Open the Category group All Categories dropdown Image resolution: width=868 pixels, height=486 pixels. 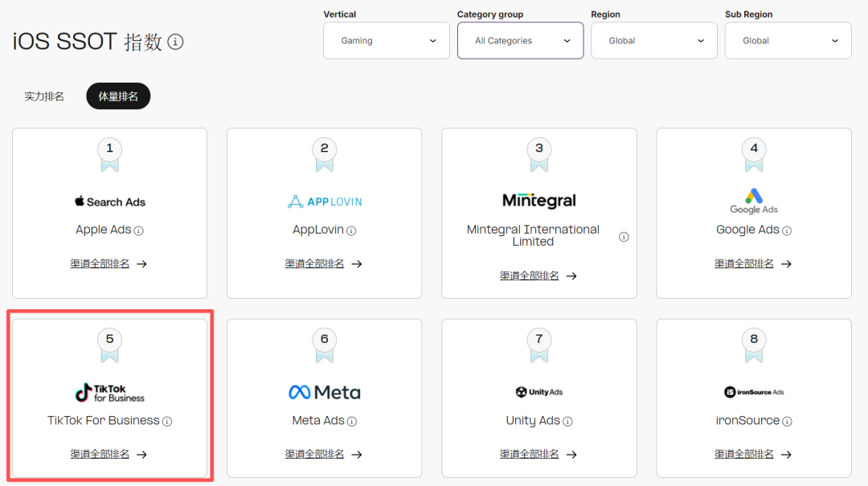point(520,40)
